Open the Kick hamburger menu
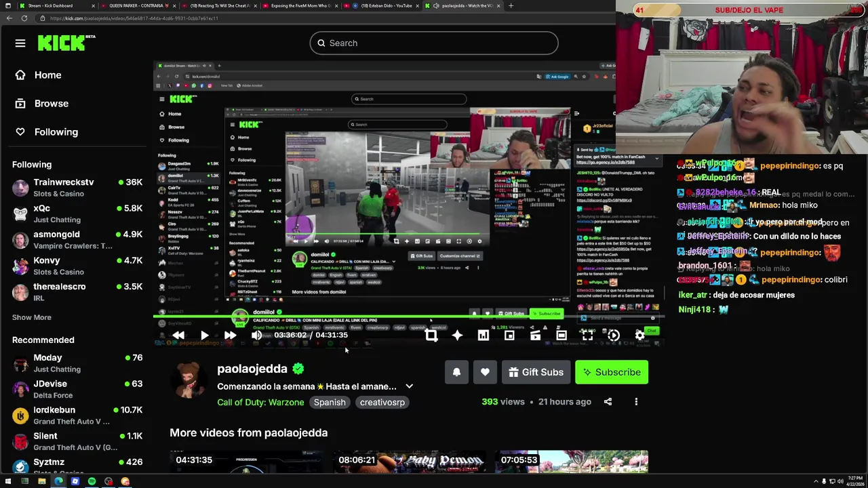 (x=20, y=43)
